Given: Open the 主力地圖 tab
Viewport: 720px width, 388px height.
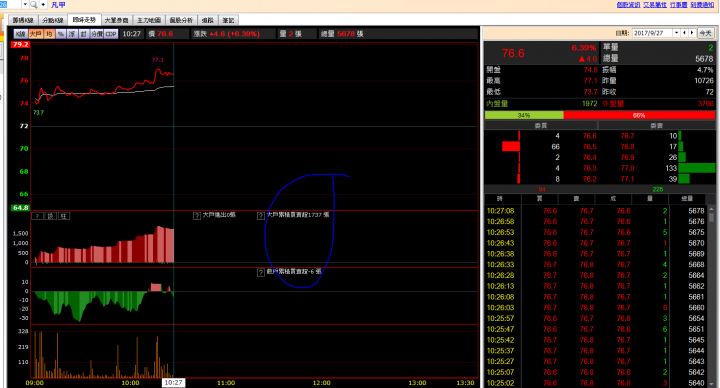Looking at the screenshot, I should 149,20.
